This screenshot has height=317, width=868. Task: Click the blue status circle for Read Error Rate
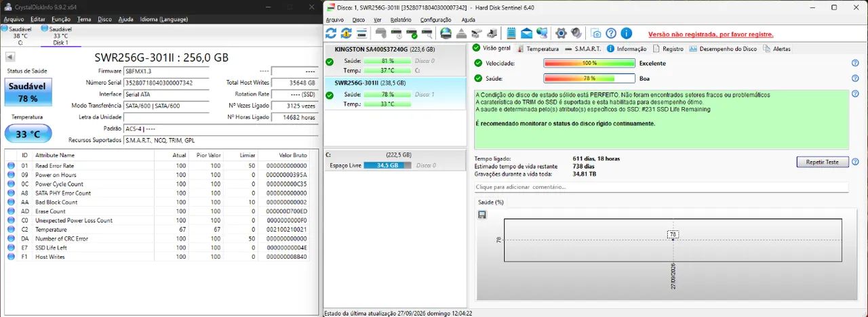(x=11, y=166)
